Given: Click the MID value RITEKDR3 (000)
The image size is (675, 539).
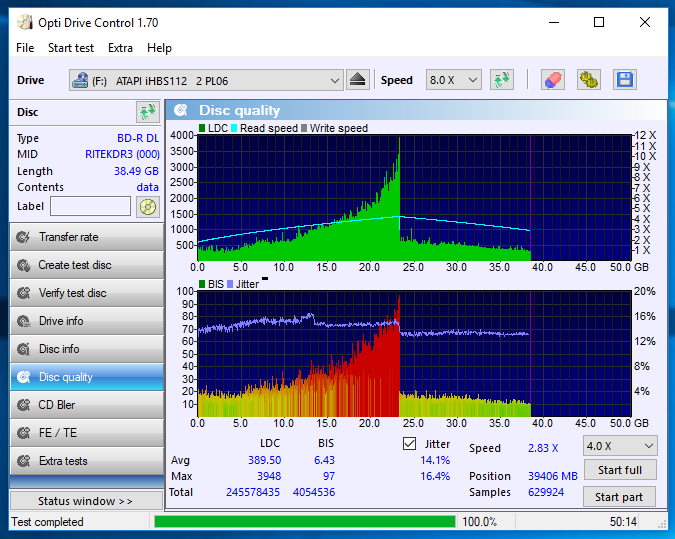Looking at the screenshot, I should click(122, 154).
